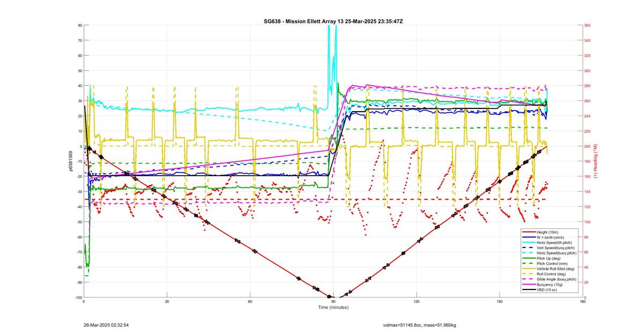
Task: Click x-axis tick label 30
Action: pyautogui.click(x=167, y=302)
